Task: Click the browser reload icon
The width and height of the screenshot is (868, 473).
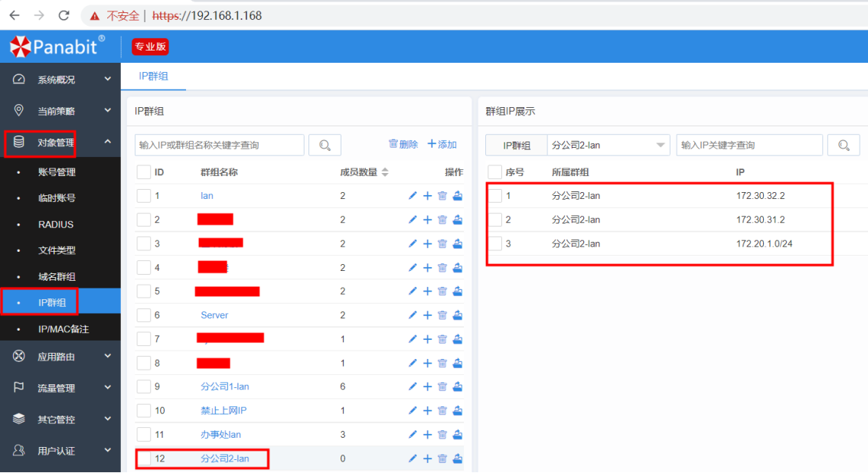Action: (64, 15)
